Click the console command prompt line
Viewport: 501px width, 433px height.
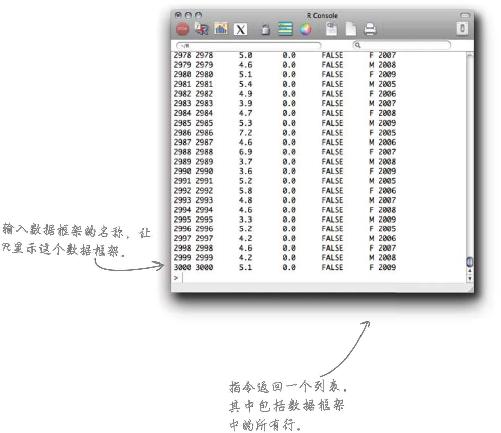318,277
